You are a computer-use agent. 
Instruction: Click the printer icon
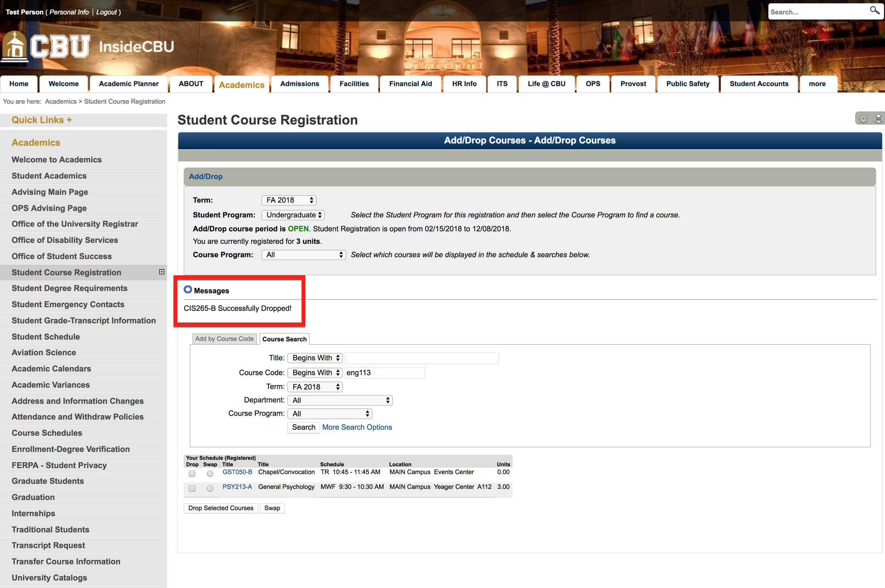click(878, 119)
